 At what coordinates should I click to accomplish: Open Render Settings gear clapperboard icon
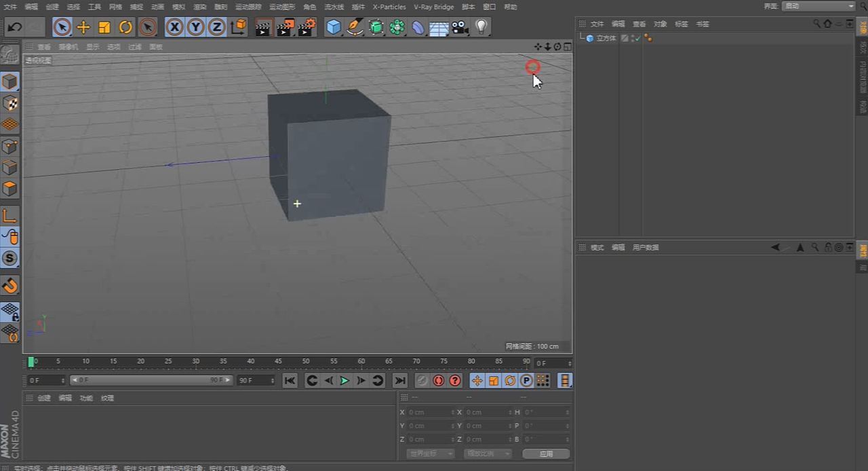(307, 27)
